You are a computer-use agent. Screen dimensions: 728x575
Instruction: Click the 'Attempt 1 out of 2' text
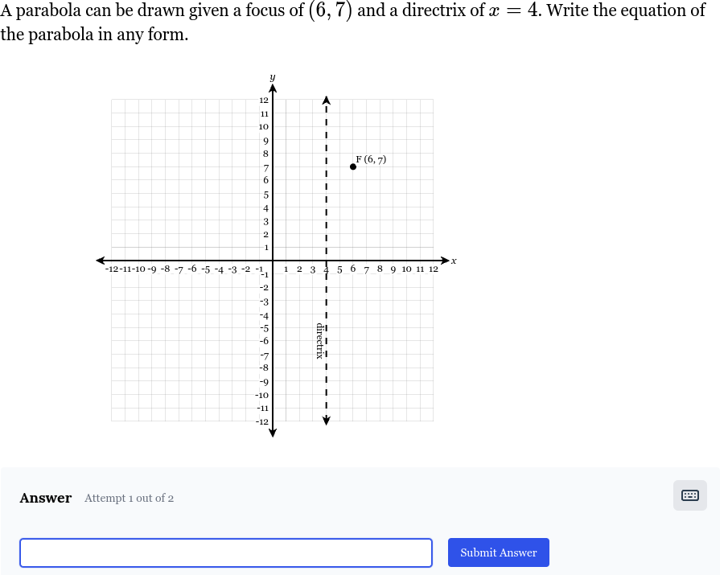(x=129, y=498)
